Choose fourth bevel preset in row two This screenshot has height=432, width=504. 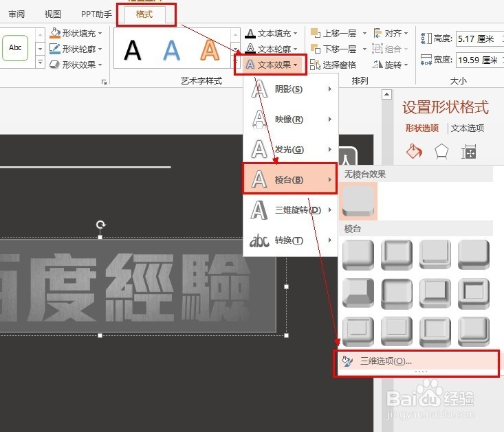pos(474,293)
